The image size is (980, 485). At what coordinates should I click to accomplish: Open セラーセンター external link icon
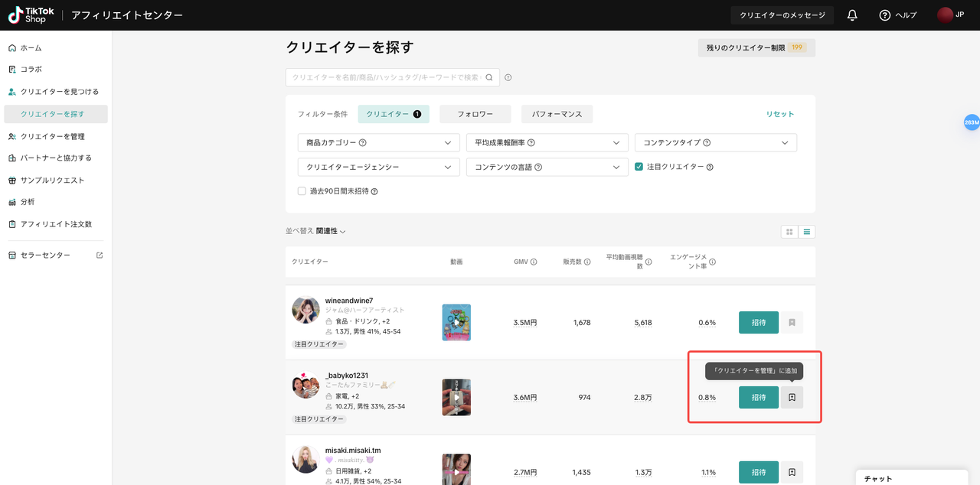(x=100, y=255)
